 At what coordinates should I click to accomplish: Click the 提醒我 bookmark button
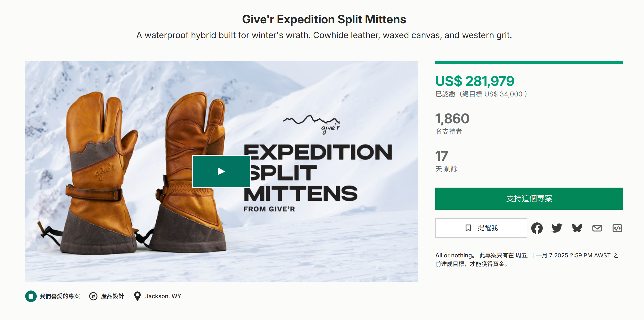click(x=481, y=228)
